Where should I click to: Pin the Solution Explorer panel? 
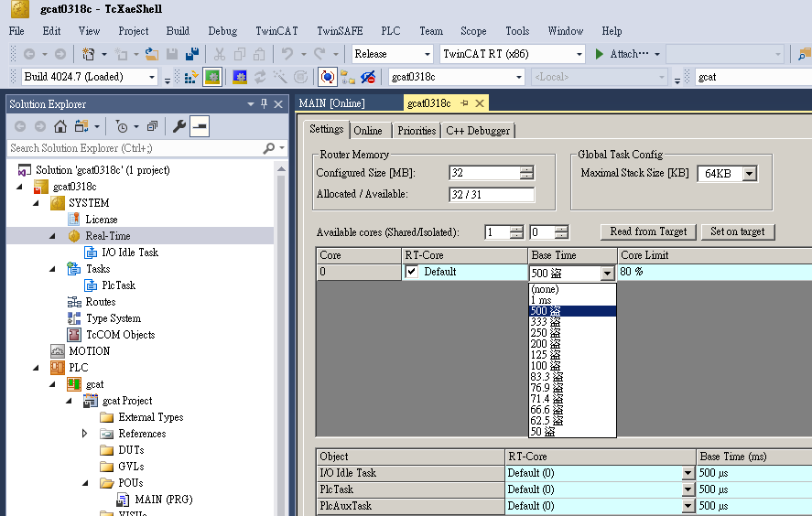(x=265, y=104)
